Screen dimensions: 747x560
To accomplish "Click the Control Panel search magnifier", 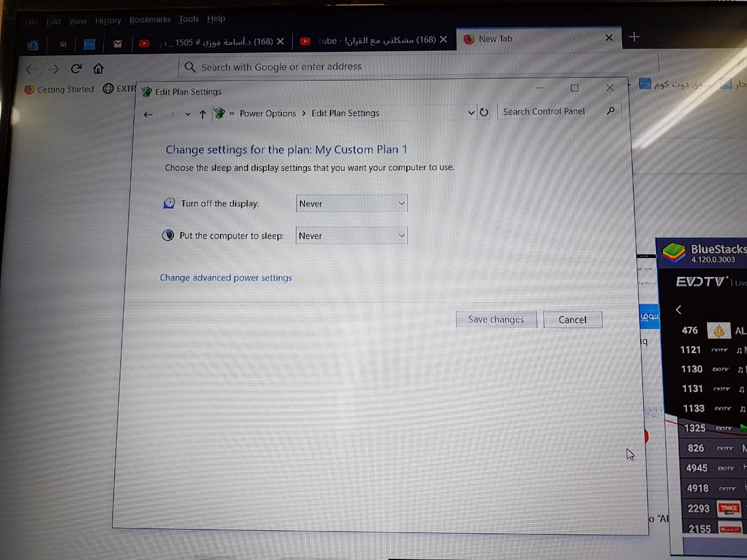I will pos(610,111).
